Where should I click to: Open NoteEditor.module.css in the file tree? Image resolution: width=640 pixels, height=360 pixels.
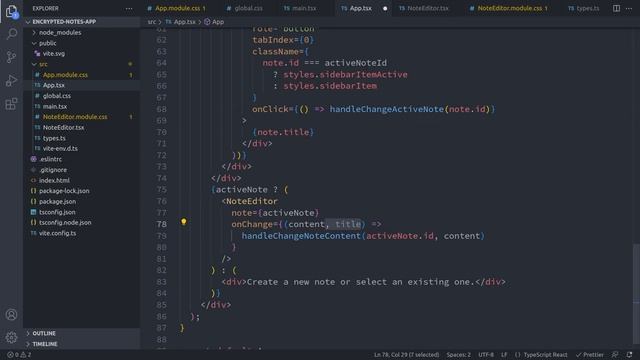tap(82, 117)
